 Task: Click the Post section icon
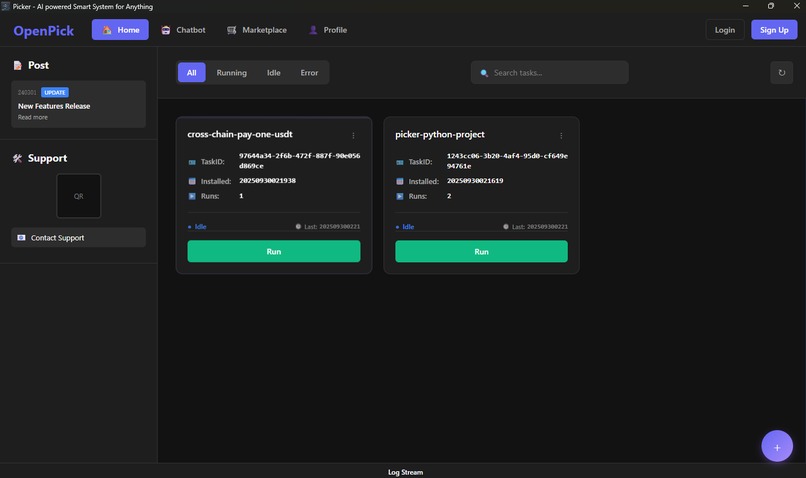pyautogui.click(x=17, y=65)
